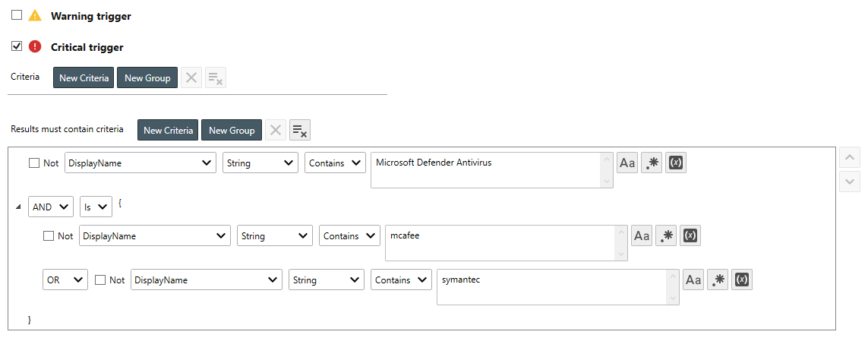Open the Contains dropdown on the first criteria row
868x338 pixels.
click(336, 163)
